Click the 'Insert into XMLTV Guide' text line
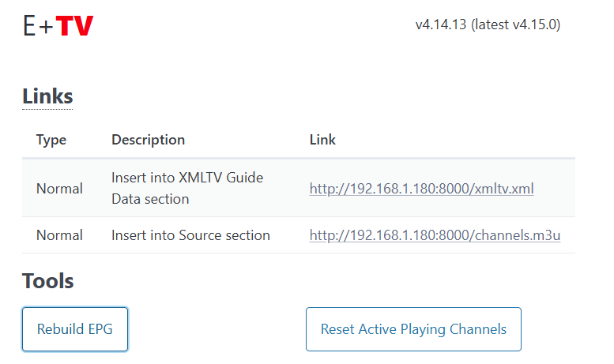Screen dimensions: 614x364 (x=187, y=178)
